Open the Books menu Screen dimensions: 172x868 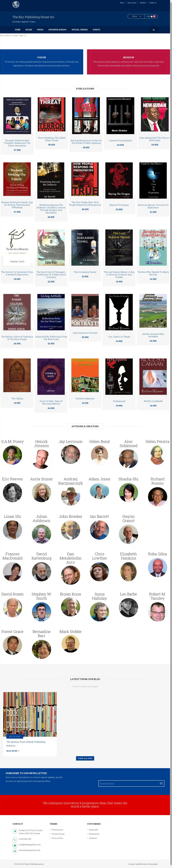pos(29,30)
